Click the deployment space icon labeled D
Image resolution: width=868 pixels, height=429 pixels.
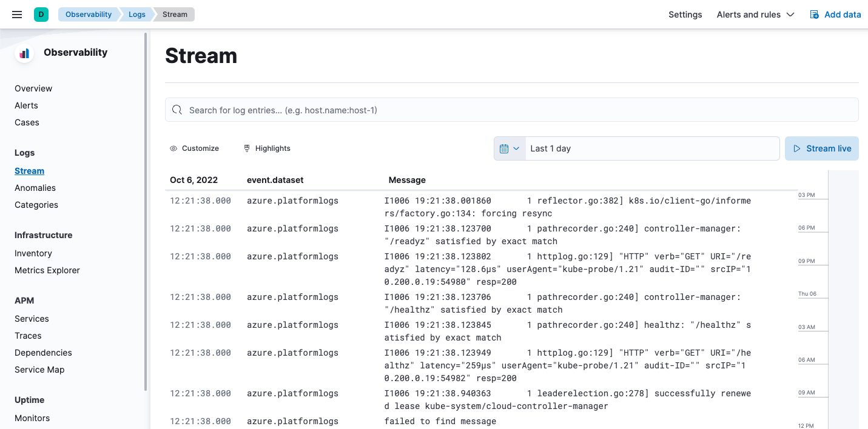click(x=41, y=13)
